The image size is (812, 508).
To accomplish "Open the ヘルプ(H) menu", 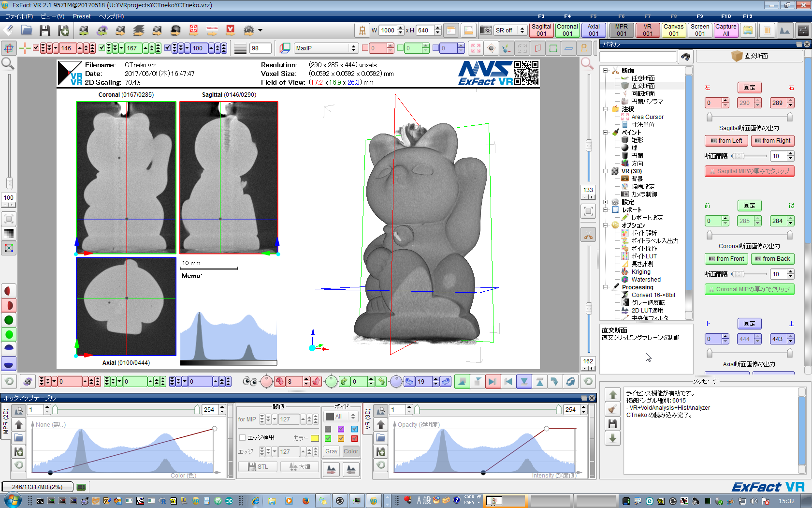I will point(112,16).
